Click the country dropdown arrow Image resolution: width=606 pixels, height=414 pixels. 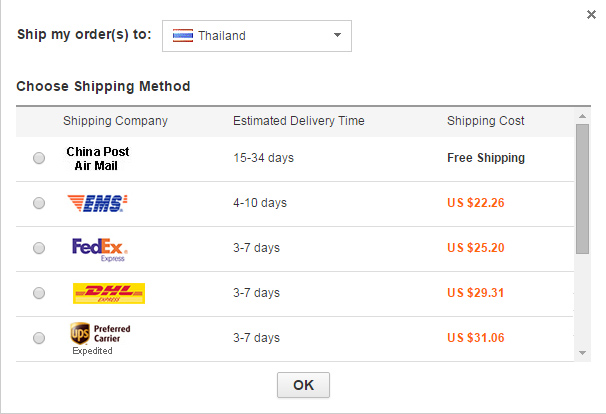pyautogui.click(x=337, y=36)
